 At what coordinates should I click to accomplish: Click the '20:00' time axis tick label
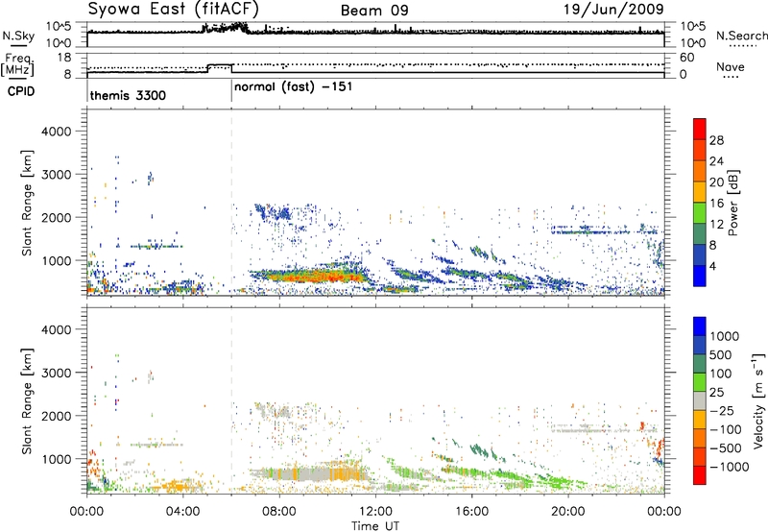(567, 512)
